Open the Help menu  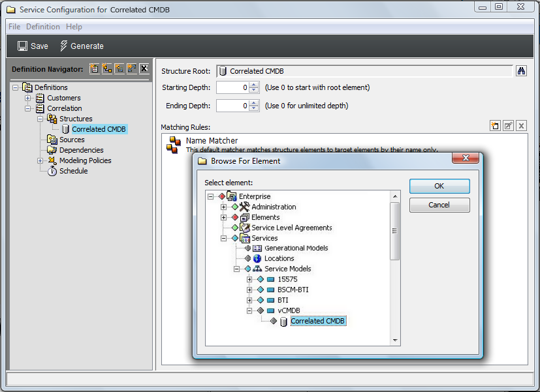[74, 27]
